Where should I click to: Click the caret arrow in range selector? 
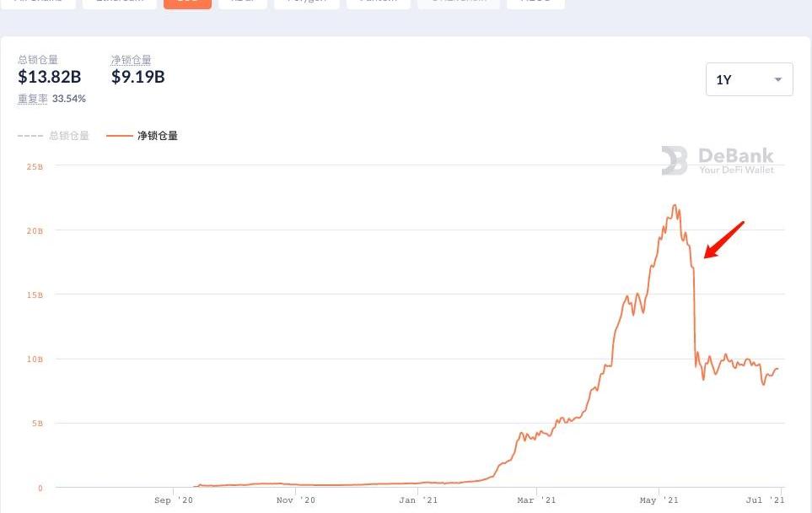coord(777,79)
